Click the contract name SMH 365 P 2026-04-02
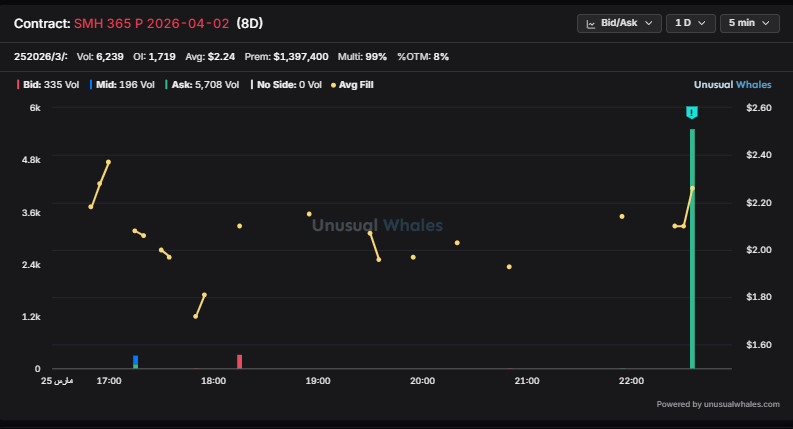The image size is (793, 429). coord(152,24)
